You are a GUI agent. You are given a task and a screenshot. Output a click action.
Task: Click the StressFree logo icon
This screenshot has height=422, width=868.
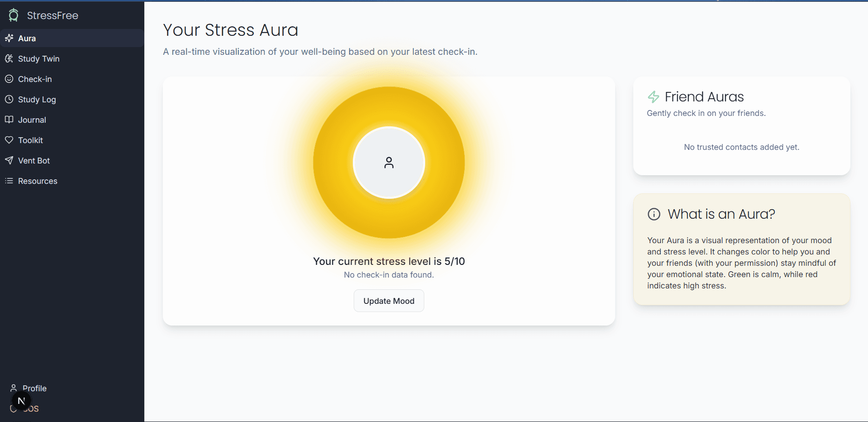pos(14,15)
